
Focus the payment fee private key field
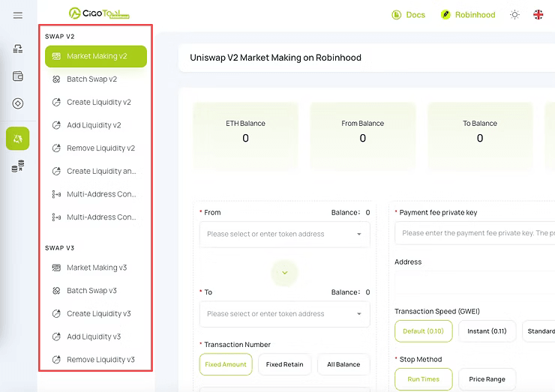click(x=475, y=233)
